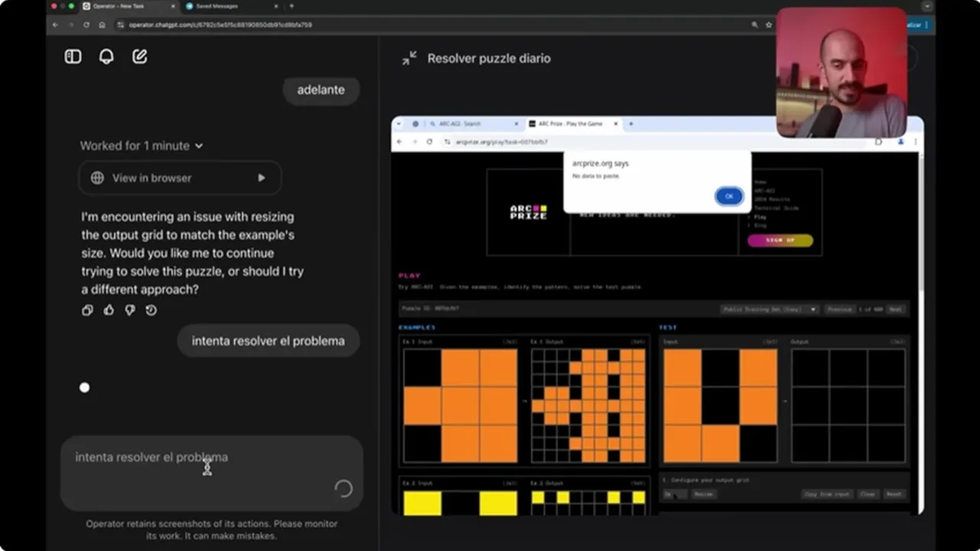Click the output grid size field
980x551 pixels.
tap(675, 494)
